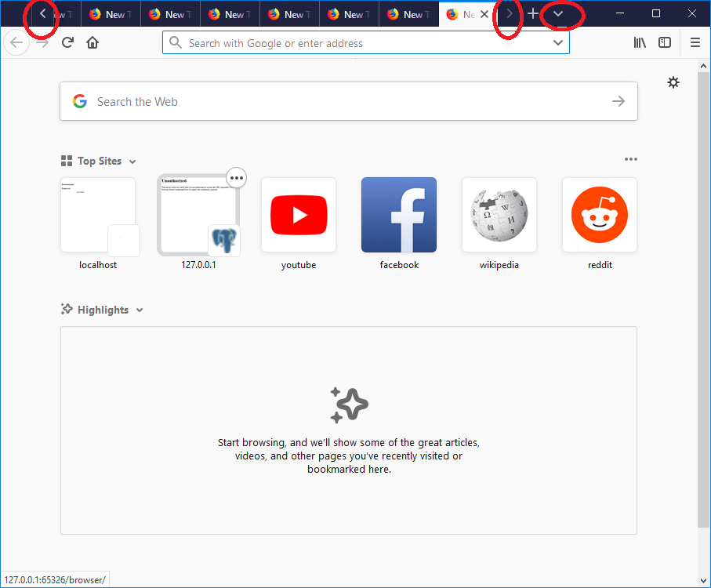Open context menu for 127.0.0.1 tile
Image resolution: width=711 pixels, height=588 pixels.
(x=236, y=178)
